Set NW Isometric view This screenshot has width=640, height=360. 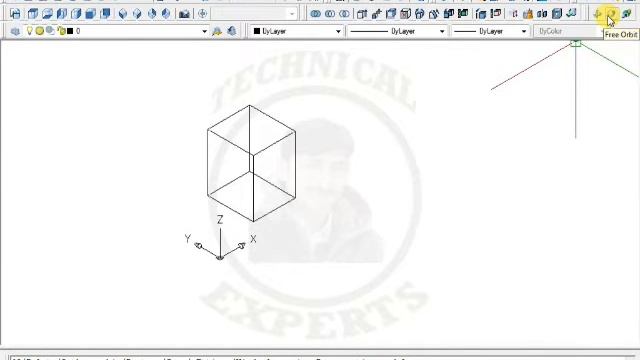[166, 14]
